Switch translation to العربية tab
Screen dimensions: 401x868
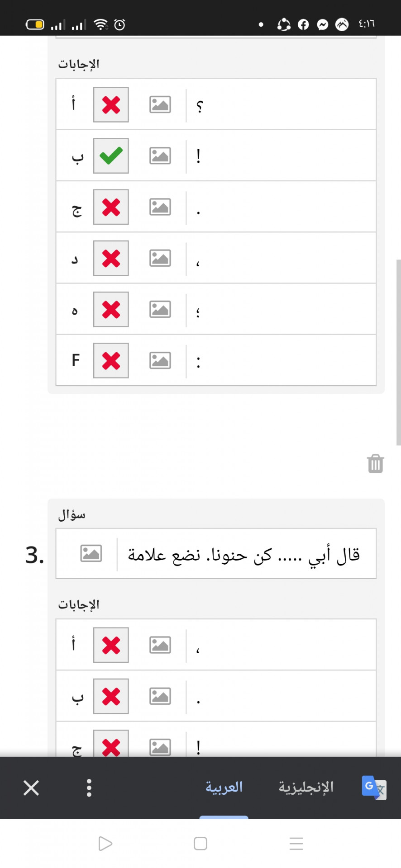coord(224,787)
